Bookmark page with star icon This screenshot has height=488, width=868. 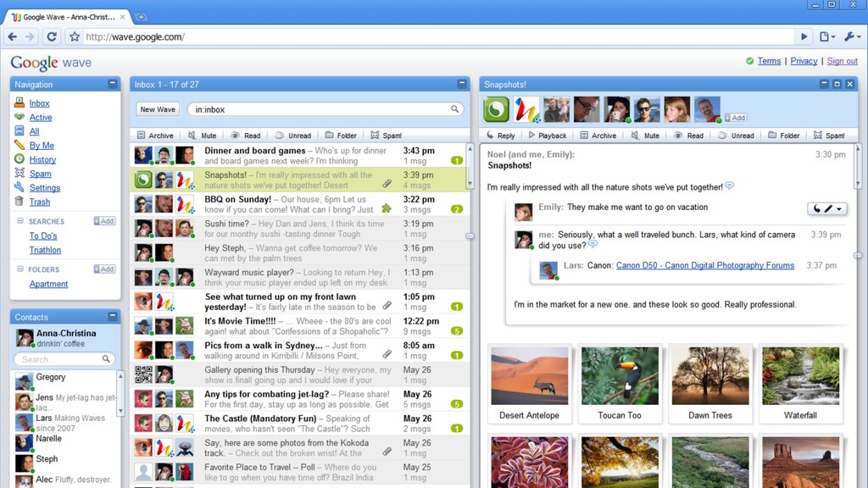pyautogui.click(x=75, y=36)
